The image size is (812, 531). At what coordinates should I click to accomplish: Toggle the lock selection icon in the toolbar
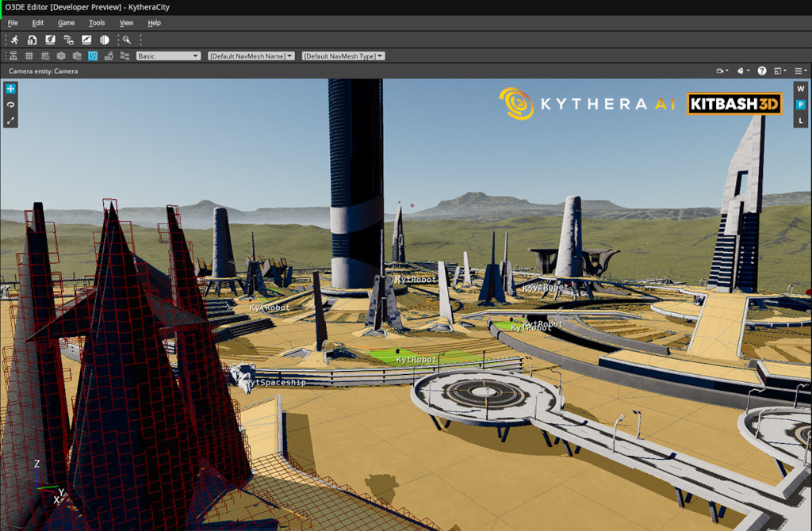click(x=32, y=40)
